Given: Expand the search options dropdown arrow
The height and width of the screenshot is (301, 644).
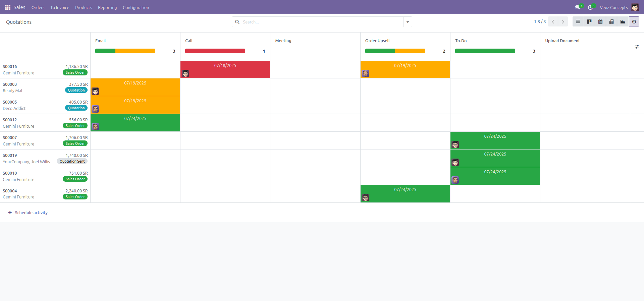Looking at the screenshot, I should 408,22.
